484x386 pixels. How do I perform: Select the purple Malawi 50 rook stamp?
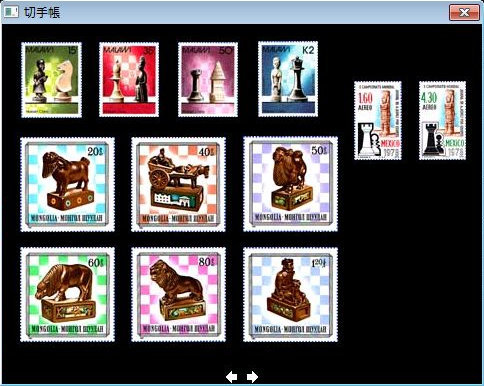tap(208, 80)
